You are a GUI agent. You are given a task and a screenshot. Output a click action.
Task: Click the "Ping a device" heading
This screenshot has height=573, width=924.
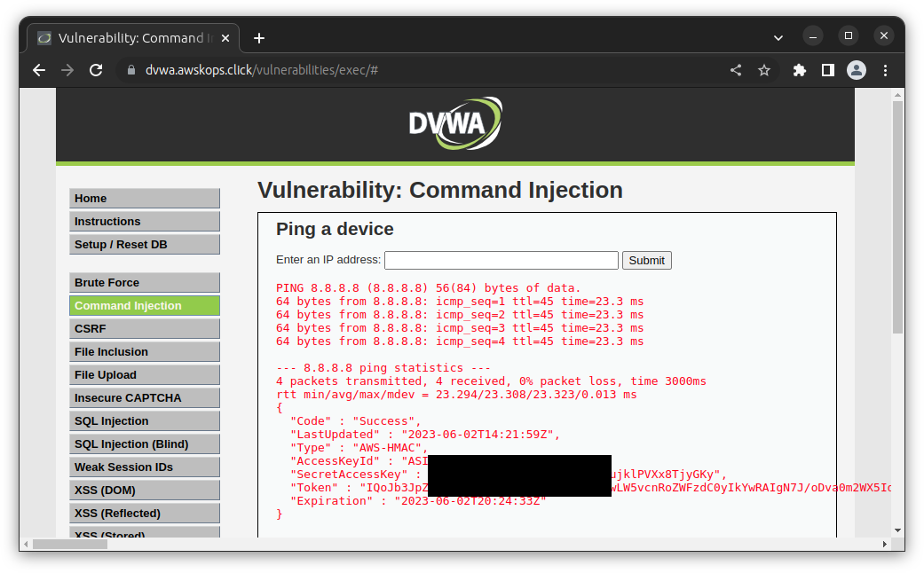pos(335,229)
